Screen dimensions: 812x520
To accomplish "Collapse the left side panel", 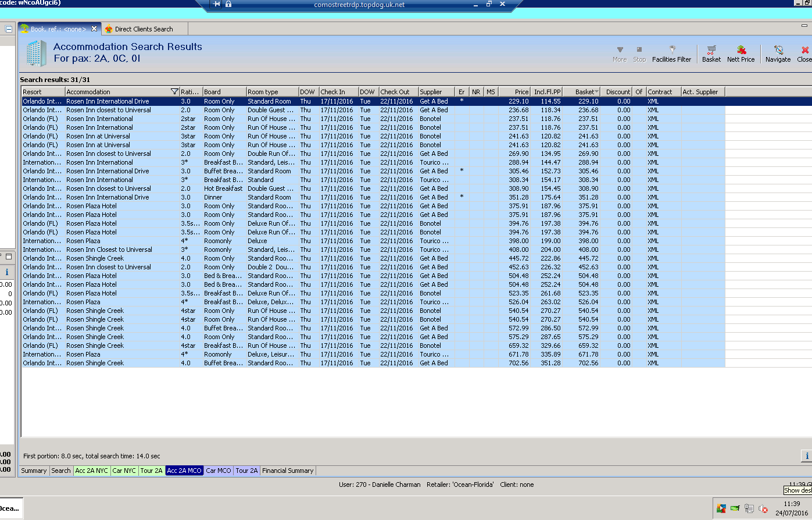I will (9, 29).
